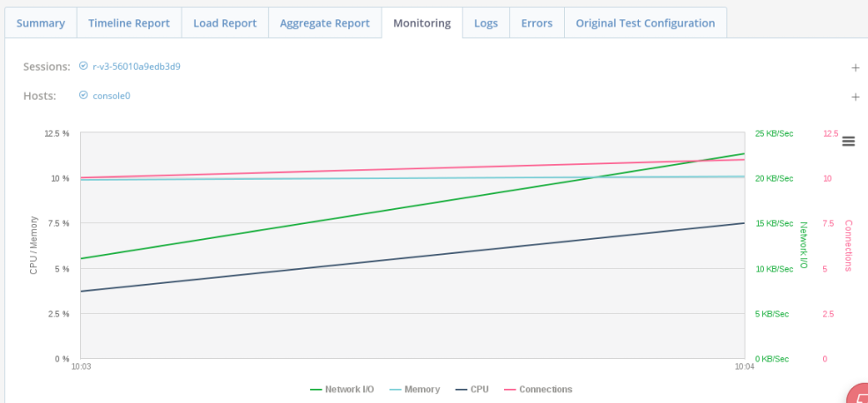Select the console0 host link

[111, 95]
